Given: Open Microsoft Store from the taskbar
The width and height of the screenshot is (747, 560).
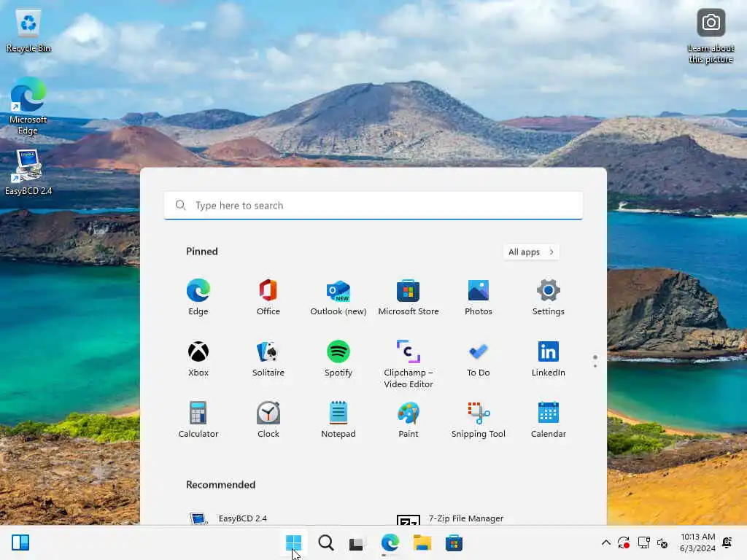Looking at the screenshot, I should click(454, 542).
